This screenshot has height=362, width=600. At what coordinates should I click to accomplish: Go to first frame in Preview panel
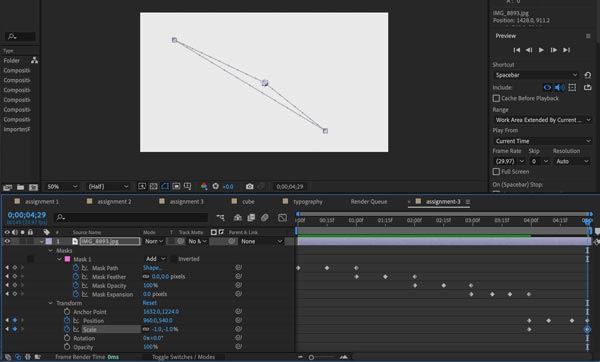point(516,50)
